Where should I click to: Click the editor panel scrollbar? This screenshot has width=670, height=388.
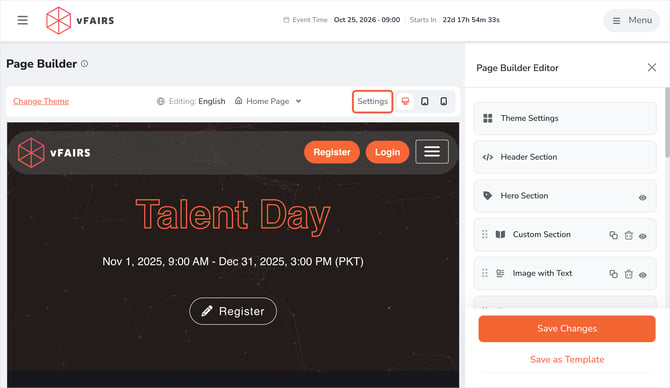click(667, 123)
